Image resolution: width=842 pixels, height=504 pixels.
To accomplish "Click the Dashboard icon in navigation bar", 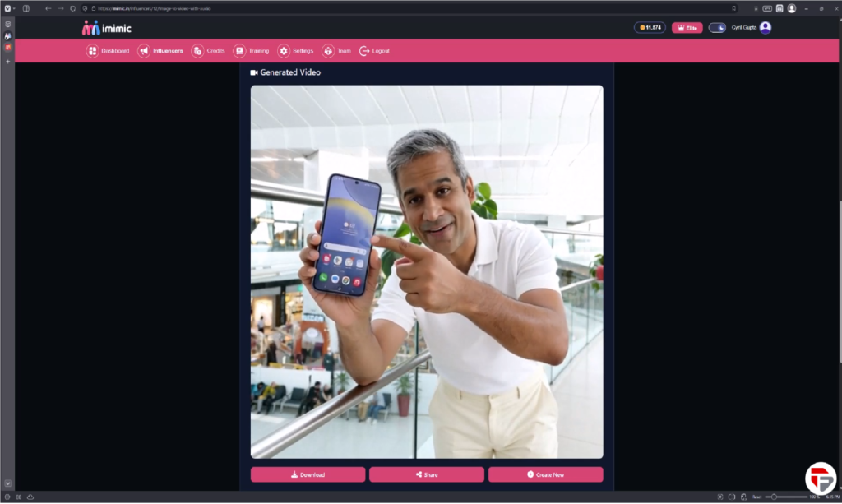I will pos(92,51).
